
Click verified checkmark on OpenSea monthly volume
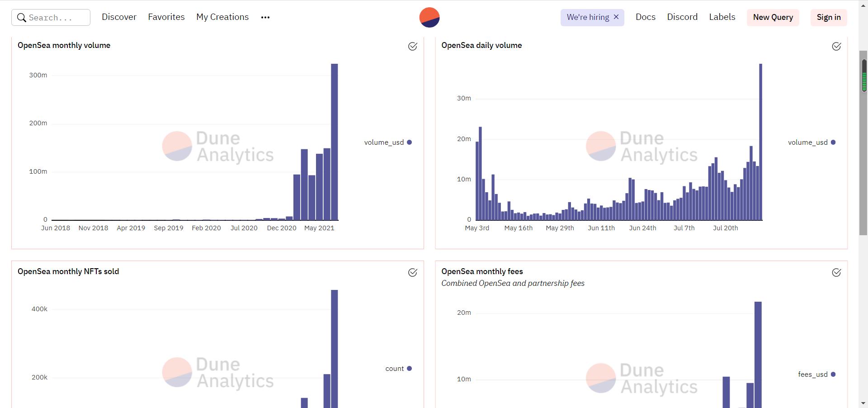tap(413, 46)
